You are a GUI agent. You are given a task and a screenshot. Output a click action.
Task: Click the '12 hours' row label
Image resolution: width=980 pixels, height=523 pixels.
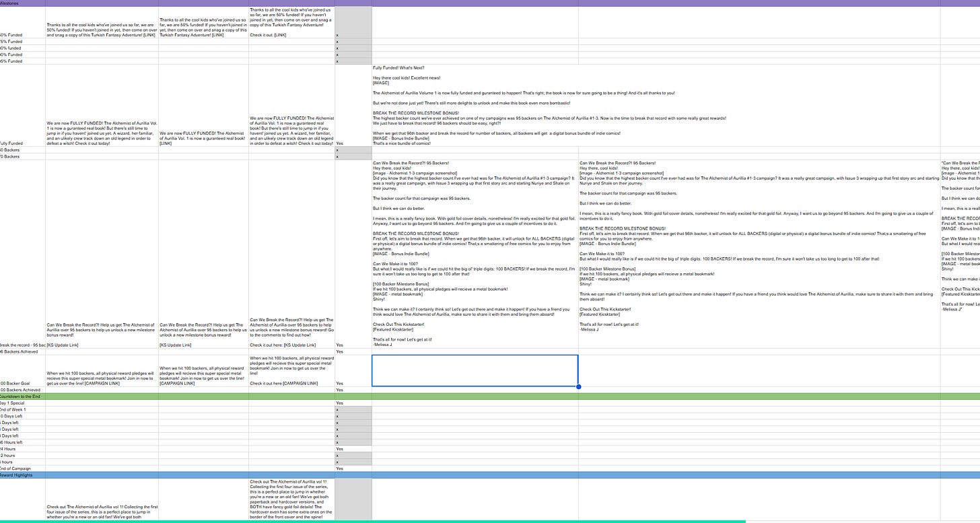(8, 456)
